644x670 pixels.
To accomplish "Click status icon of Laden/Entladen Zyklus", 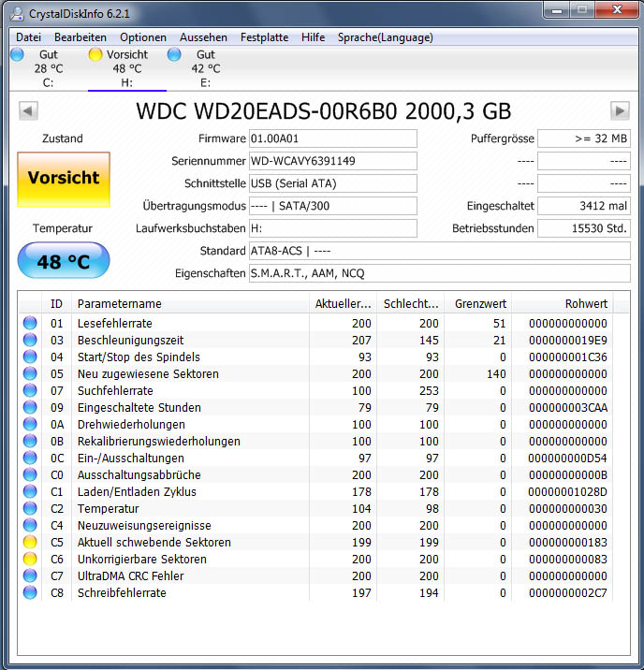I will (30, 492).
